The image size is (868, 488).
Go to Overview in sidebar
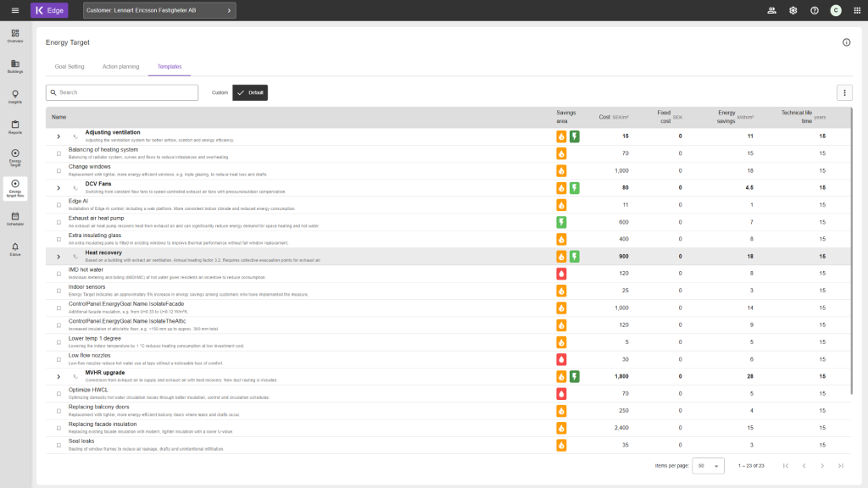pos(15,36)
